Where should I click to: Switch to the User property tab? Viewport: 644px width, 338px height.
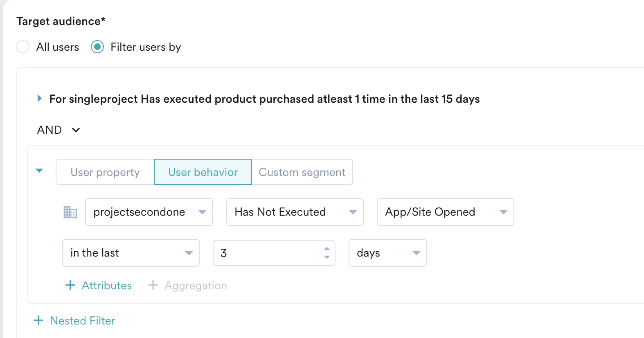pos(105,172)
